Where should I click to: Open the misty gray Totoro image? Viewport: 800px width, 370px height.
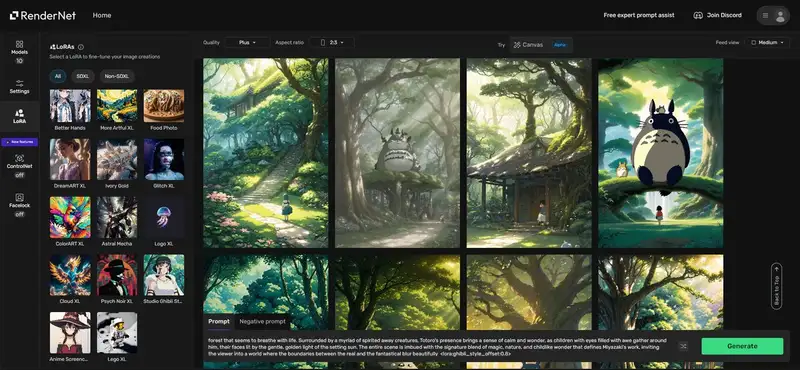(x=397, y=153)
